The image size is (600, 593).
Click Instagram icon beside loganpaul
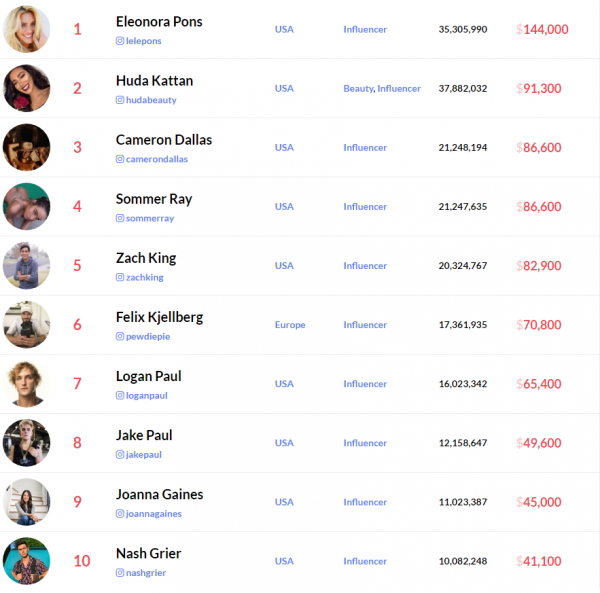click(x=120, y=395)
